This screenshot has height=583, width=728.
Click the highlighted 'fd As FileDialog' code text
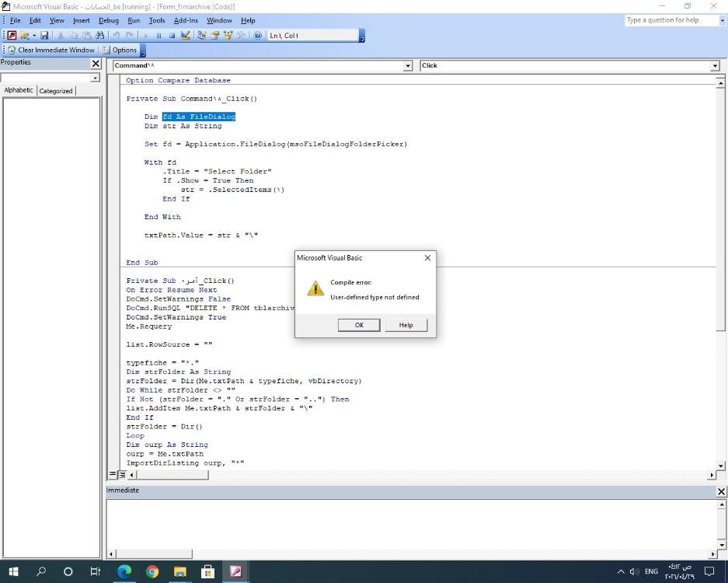199,117
